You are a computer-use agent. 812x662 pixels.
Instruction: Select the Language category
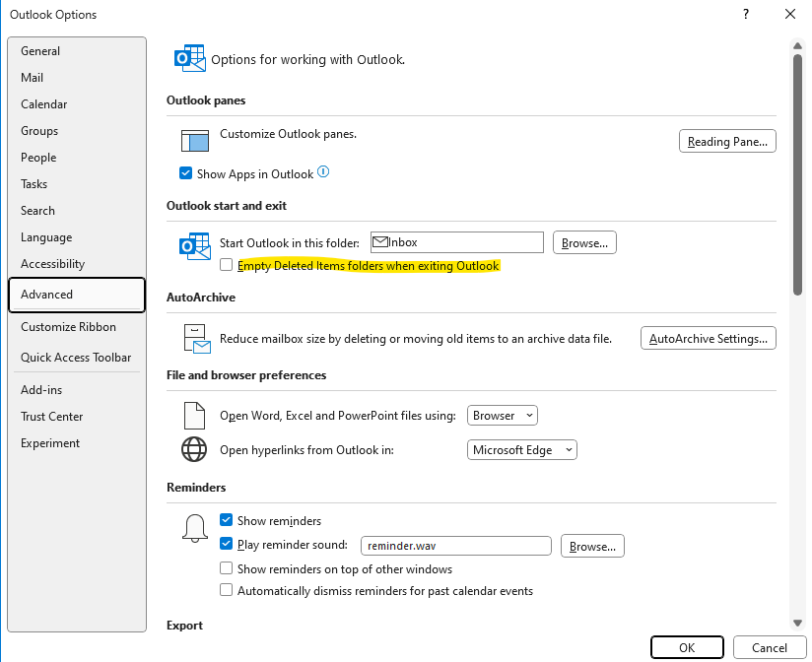tap(77, 237)
